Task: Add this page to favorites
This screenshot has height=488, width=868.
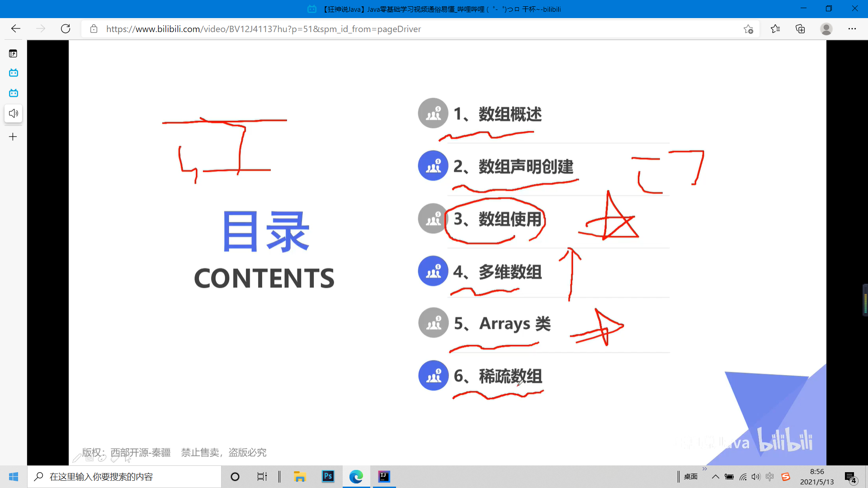Action: (x=748, y=29)
